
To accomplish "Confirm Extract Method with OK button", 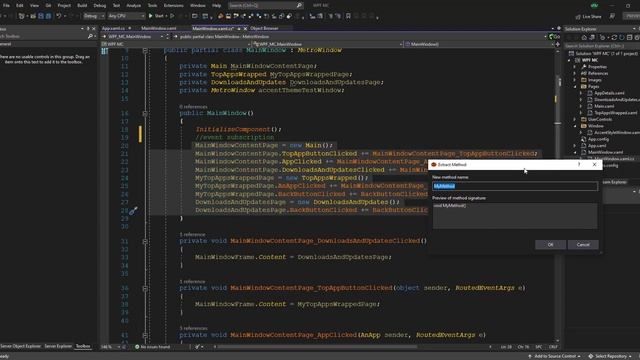I will pos(550,244).
